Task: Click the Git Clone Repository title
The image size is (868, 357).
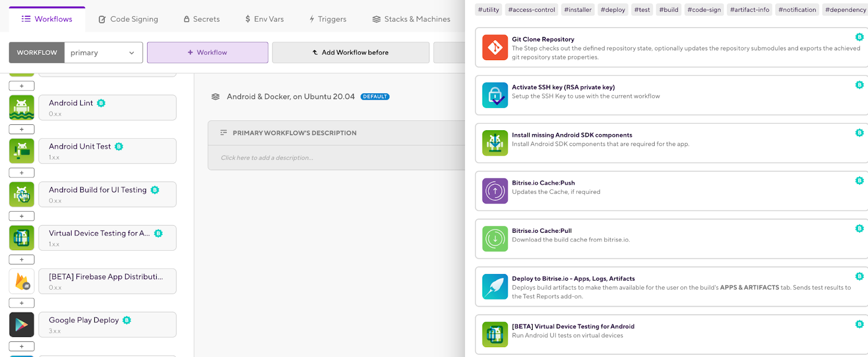Action: (x=543, y=40)
